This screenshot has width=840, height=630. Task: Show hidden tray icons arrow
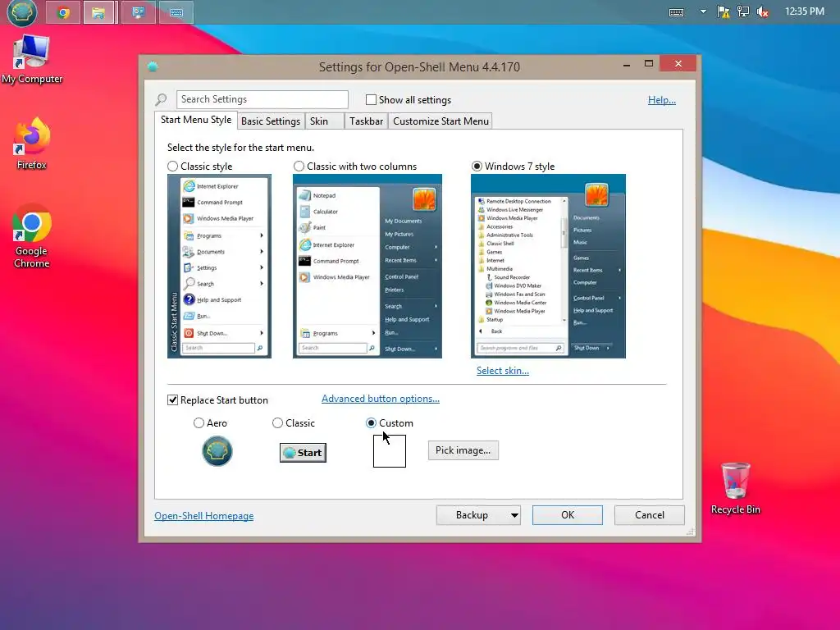[703, 11]
